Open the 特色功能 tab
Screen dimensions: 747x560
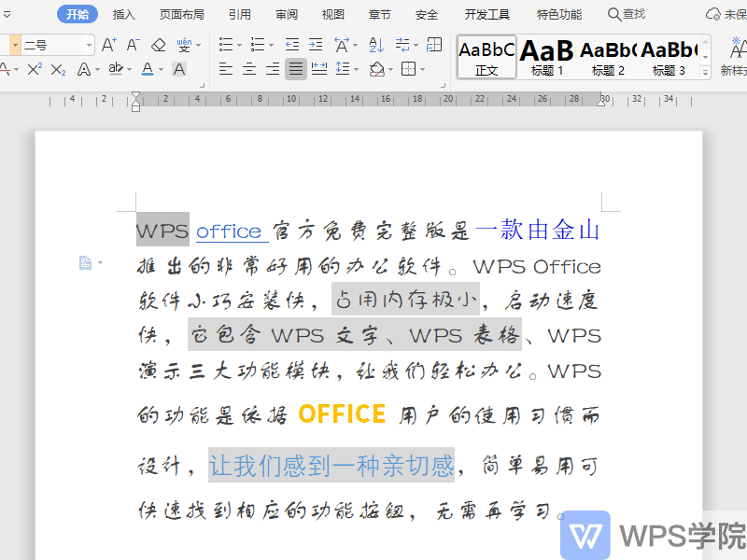click(558, 15)
